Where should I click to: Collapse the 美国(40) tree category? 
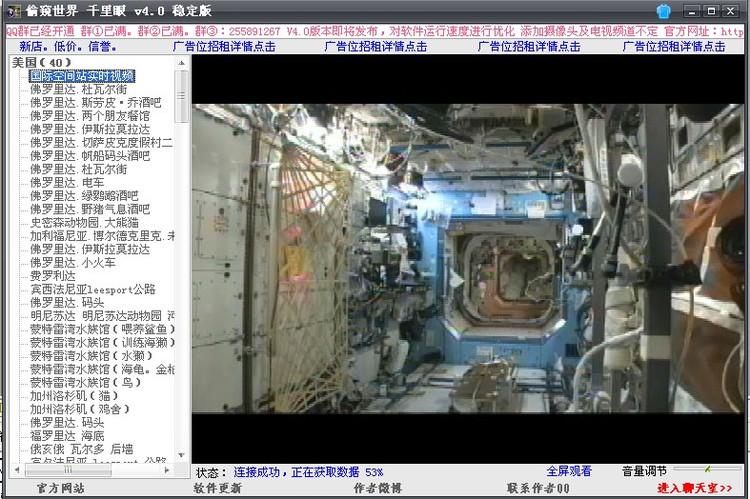click(41, 63)
